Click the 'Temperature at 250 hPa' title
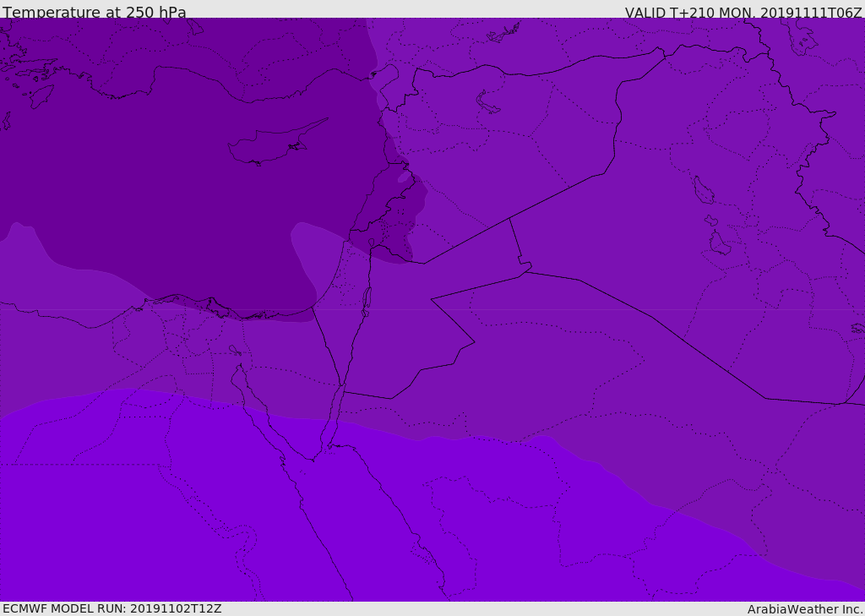865x616 pixels. point(95,12)
